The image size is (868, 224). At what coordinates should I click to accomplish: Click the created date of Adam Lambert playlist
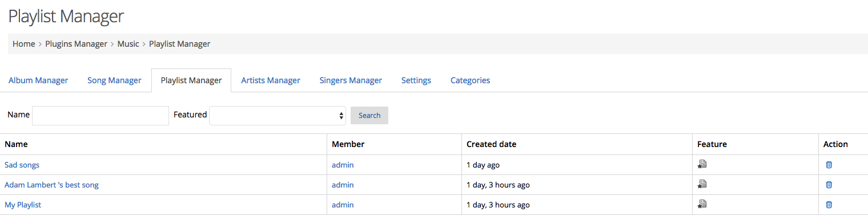pyautogui.click(x=498, y=185)
